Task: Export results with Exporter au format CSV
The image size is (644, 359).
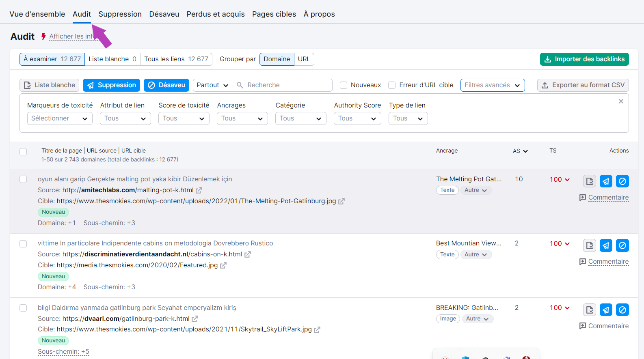Action: [x=583, y=85]
